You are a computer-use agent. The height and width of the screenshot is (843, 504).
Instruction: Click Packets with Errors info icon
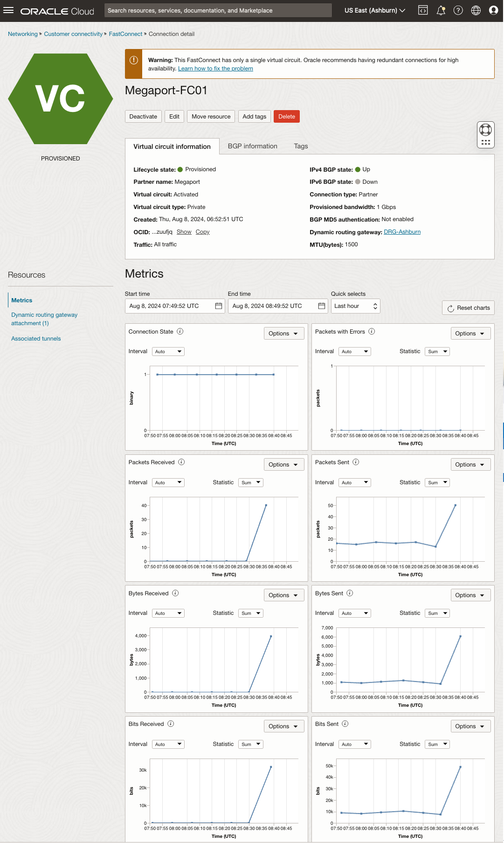(x=372, y=332)
